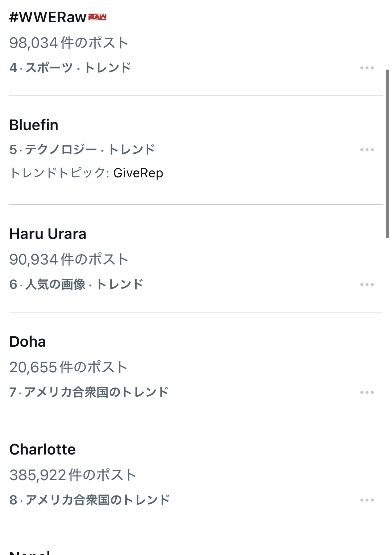Click the vertical scrollbar thumb
Screen dimensions: 392x555
(x=387, y=154)
